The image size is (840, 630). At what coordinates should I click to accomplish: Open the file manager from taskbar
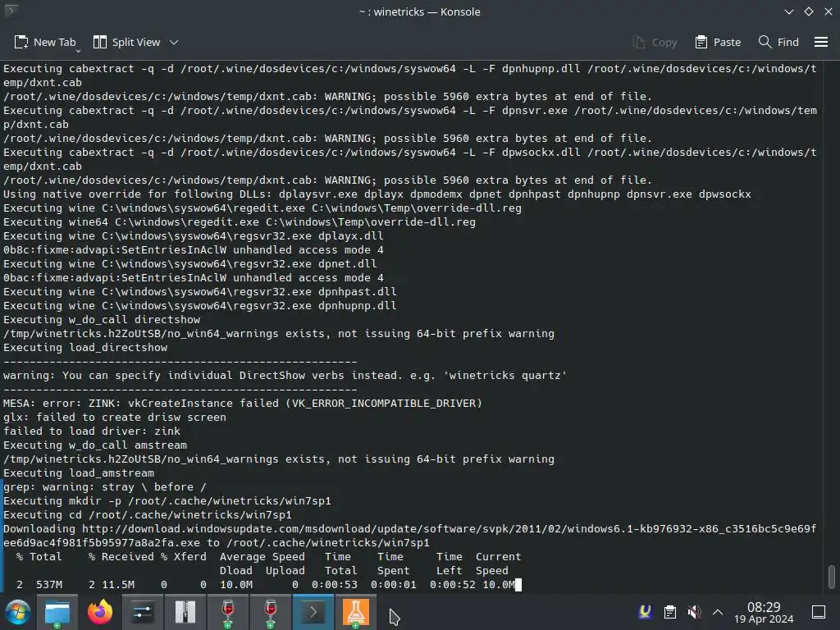[57, 612]
